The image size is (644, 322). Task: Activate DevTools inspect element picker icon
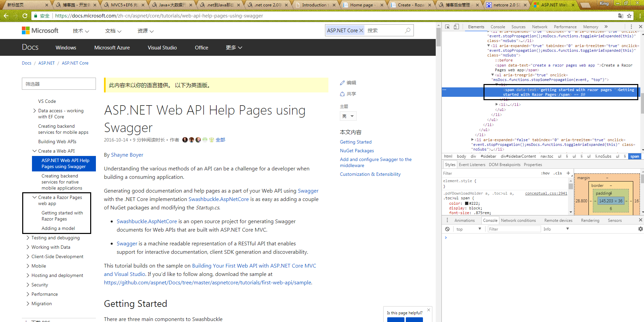[x=447, y=27]
